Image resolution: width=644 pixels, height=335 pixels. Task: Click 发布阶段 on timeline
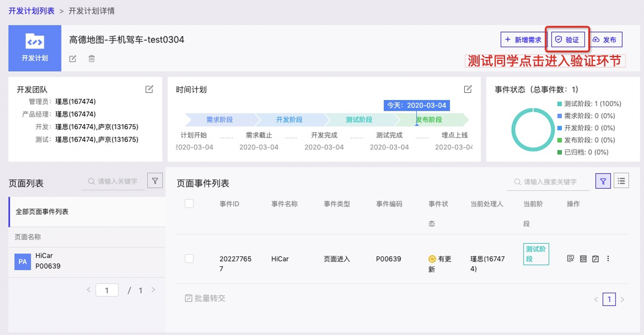pyautogui.click(x=429, y=120)
